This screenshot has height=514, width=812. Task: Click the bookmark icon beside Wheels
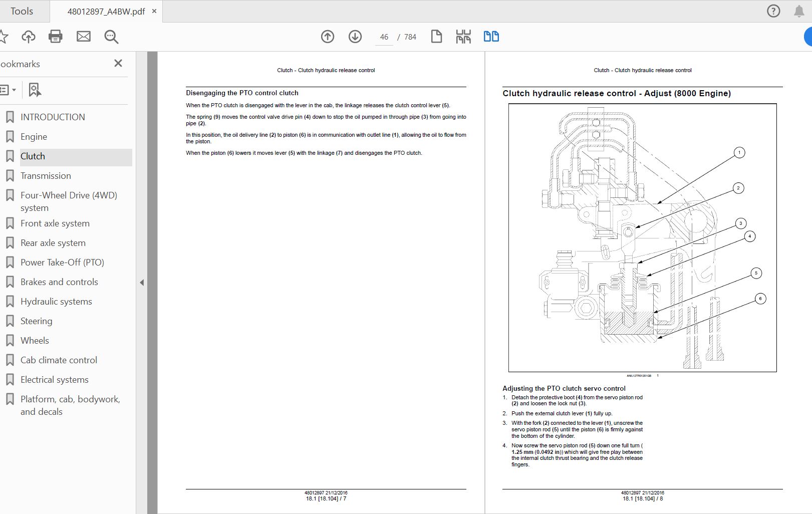[10, 341]
